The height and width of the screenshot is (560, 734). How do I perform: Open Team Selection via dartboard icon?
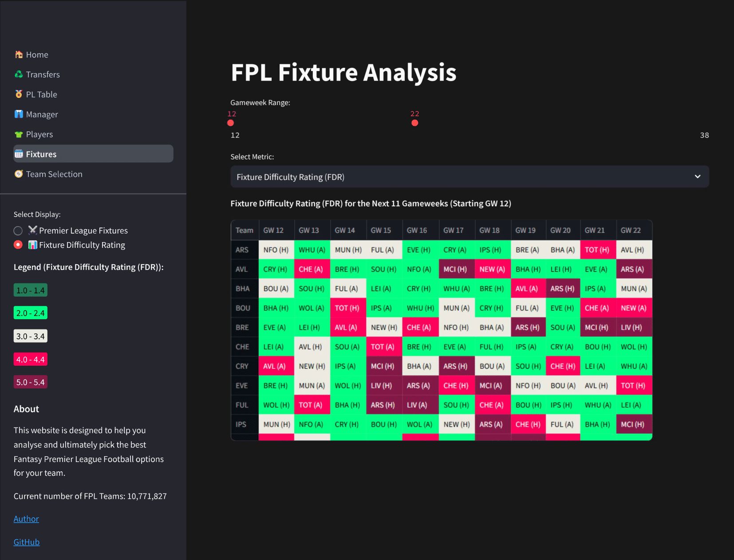pos(19,174)
